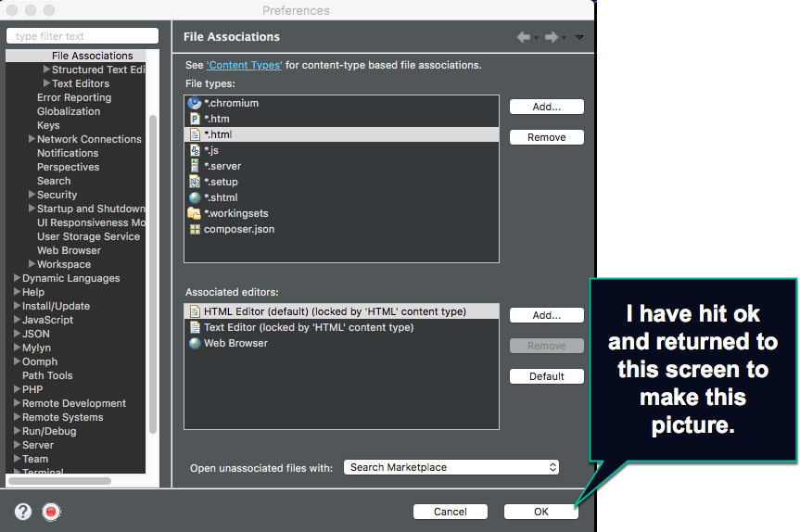The height and width of the screenshot is (532, 800).
Task: Click the *.htm file type icon
Action: tap(195, 119)
